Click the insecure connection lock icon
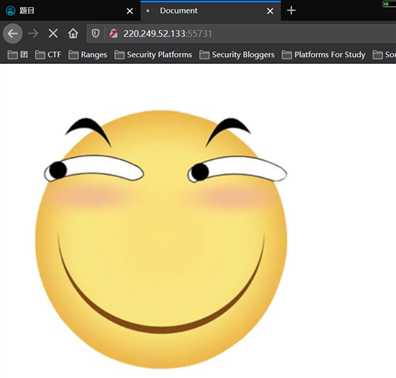 pos(113,33)
